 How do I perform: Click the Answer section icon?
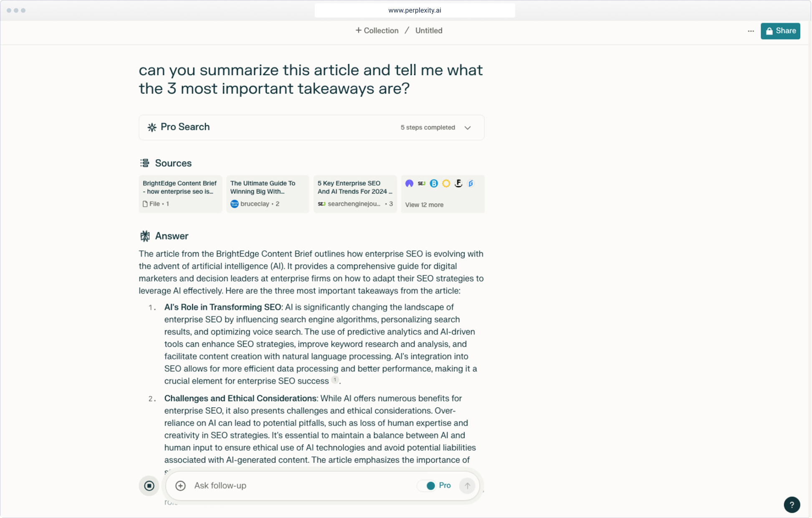(x=144, y=236)
